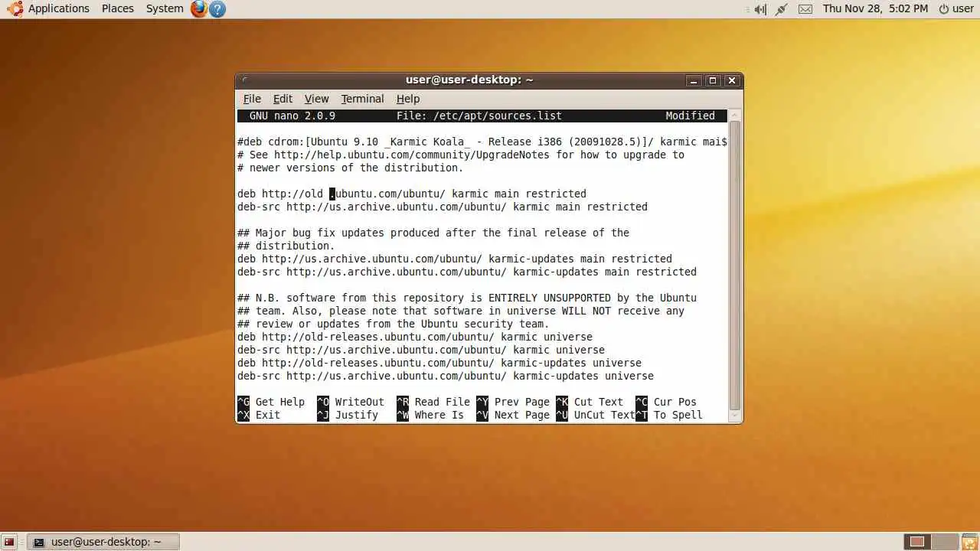
Task: Click the '^Y Prev Page' nano shortcut
Action: (513, 402)
